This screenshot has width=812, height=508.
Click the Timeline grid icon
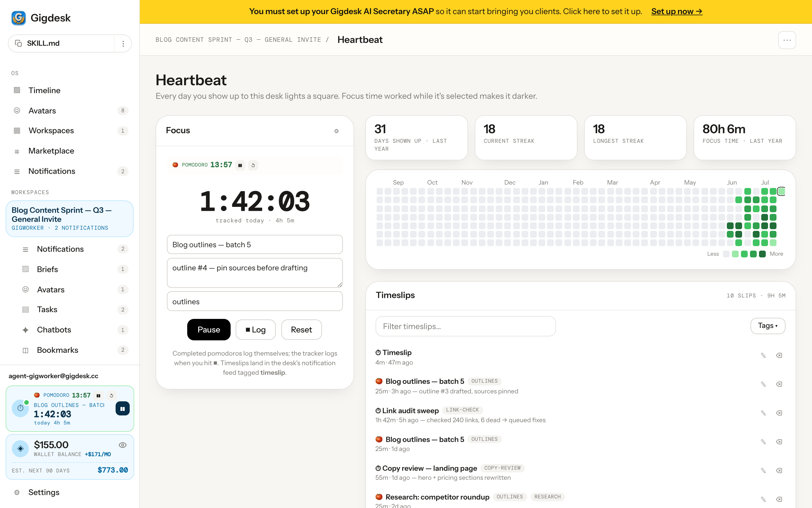pyautogui.click(x=17, y=90)
